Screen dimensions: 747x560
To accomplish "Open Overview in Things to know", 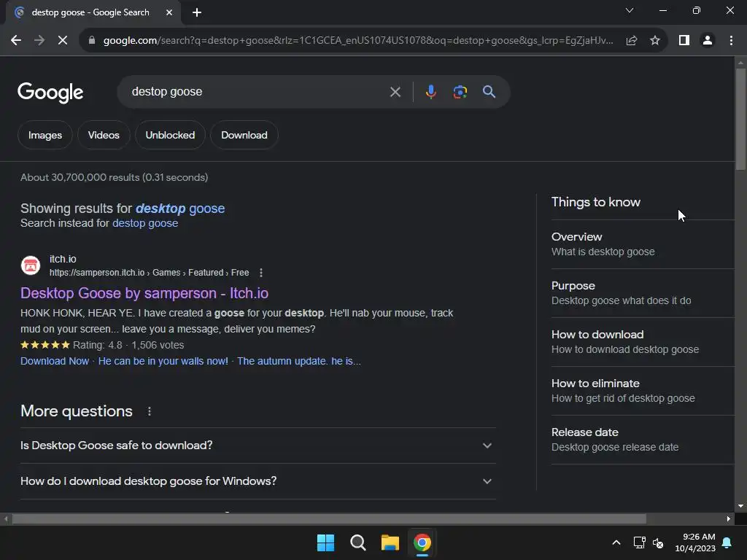I will pyautogui.click(x=642, y=244).
